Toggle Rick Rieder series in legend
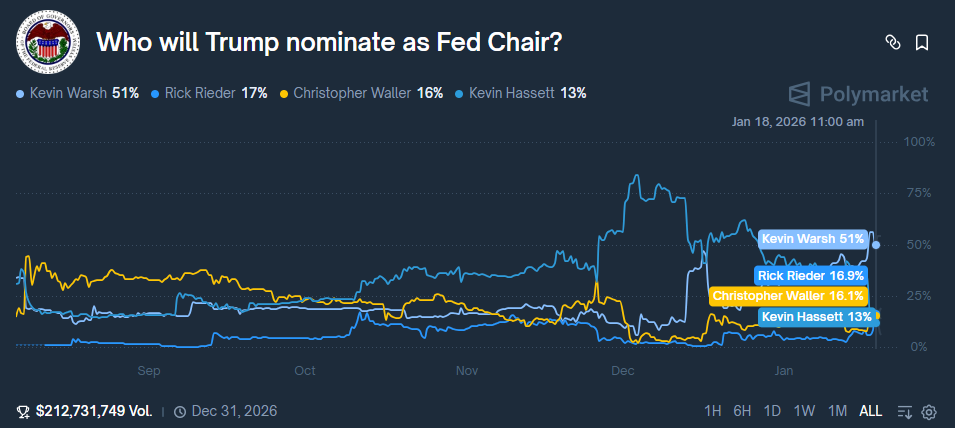Viewport: 955px width, 428px height. 208,93
